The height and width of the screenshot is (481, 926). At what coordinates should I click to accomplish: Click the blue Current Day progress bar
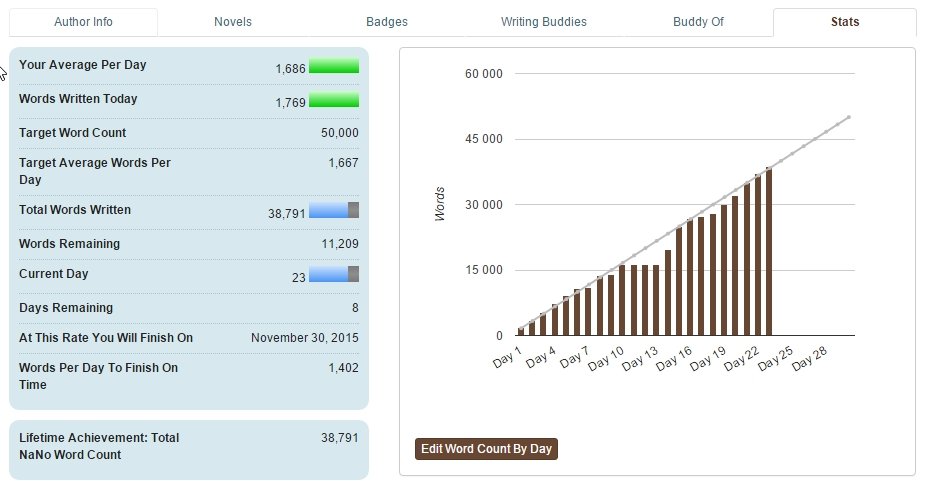pyautogui.click(x=333, y=275)
